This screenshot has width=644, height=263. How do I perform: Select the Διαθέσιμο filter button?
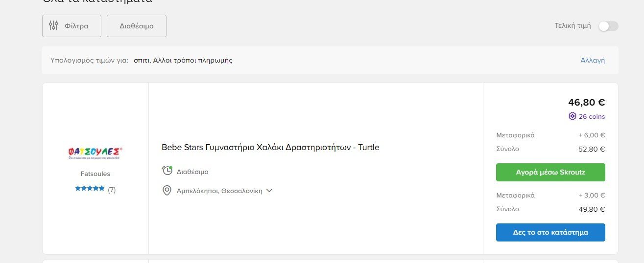point(137,26)
